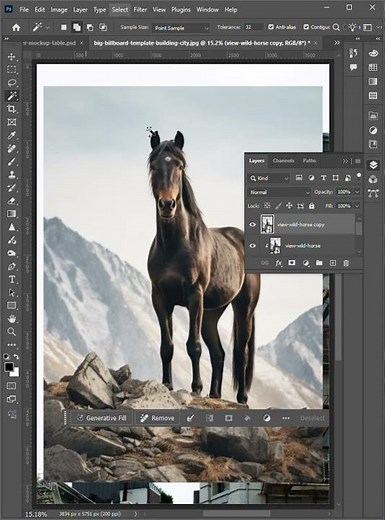The height and width of the screenshot is (520, 385).
Task: Open the tool preset picker arrow
Action: coord(48,28)
